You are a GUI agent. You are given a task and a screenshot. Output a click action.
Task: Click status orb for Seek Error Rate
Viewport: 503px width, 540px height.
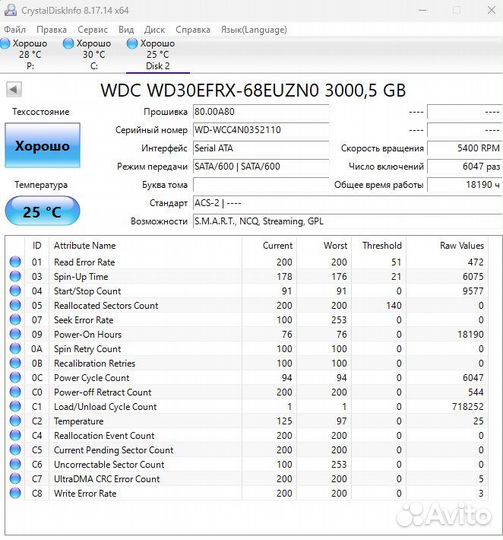pyautogui.click(x=15, y=320)
